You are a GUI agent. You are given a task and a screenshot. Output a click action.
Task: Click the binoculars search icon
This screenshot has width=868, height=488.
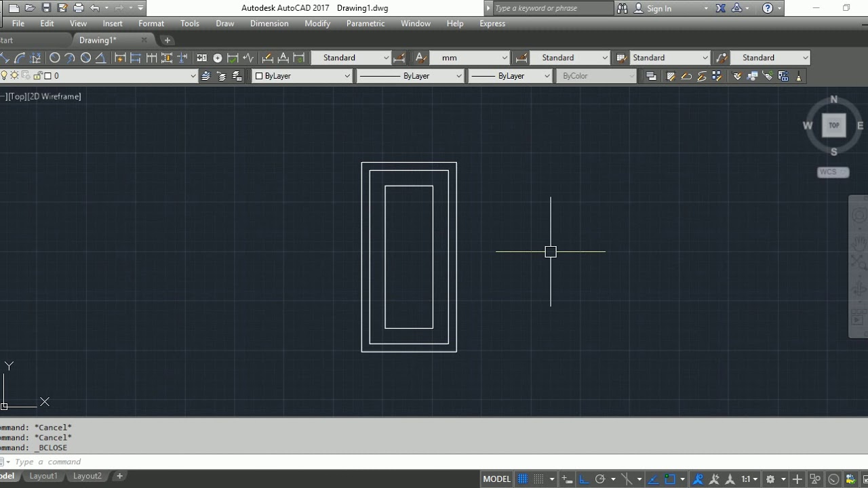(623, 8)
